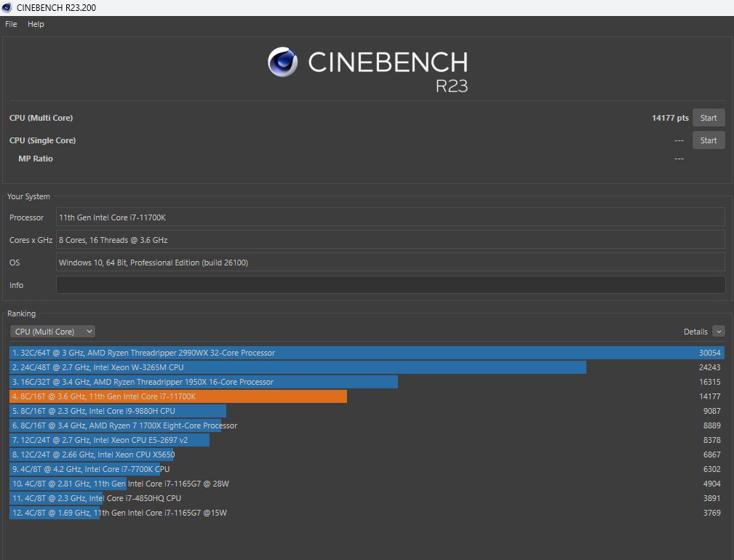Click the Info text field

coord(391,285)
